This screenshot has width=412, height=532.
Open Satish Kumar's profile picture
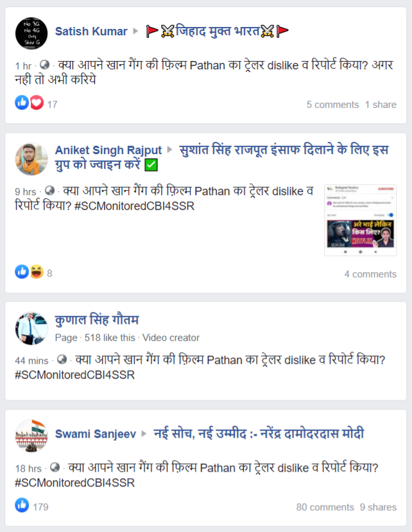click(x=31, y=33)
